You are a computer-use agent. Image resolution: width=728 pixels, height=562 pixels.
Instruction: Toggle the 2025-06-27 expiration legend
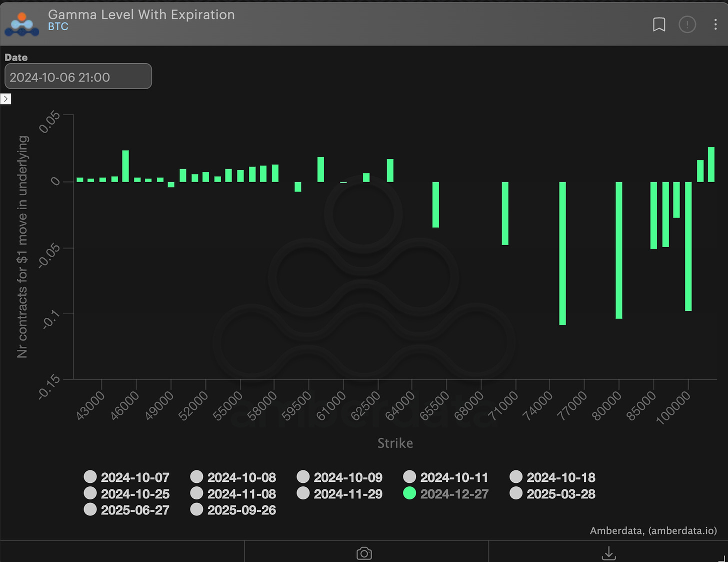(x=127, y=509)
